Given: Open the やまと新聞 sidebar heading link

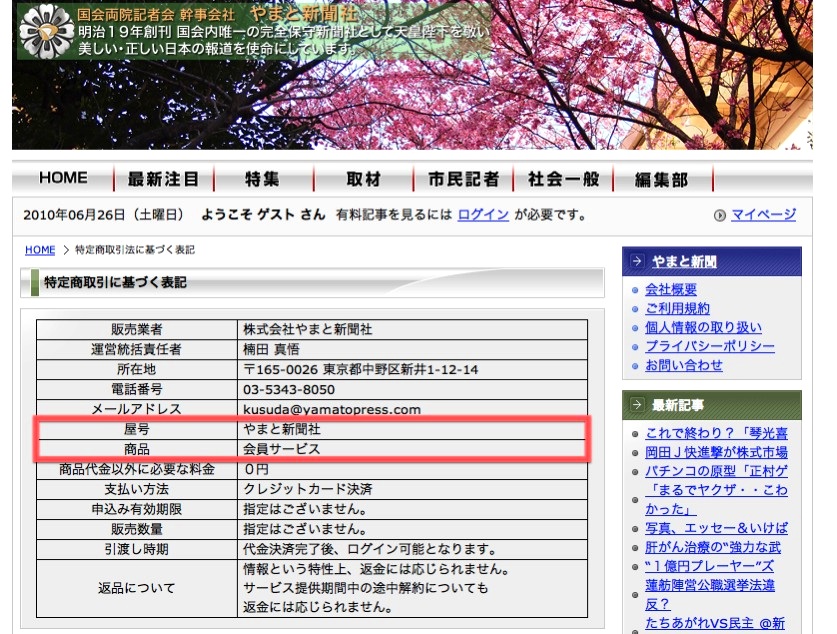Looking at the screenshot, I should pos(684,261).
